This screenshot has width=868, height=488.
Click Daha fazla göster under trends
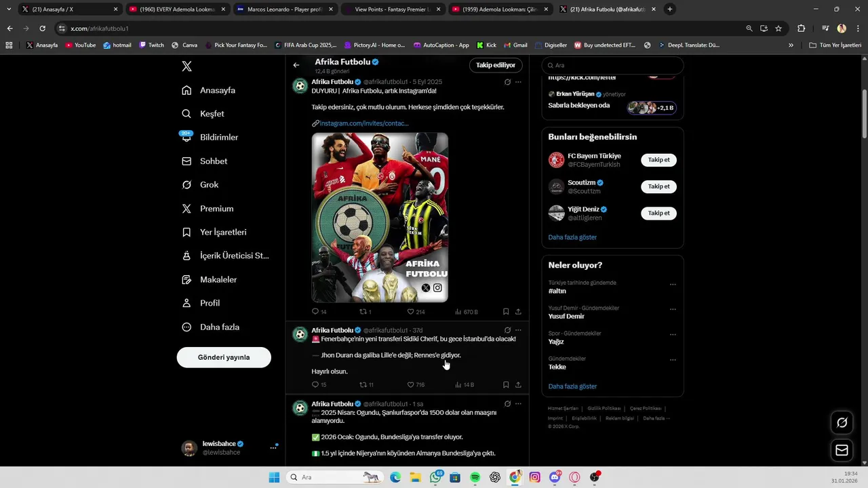(x=572, y=386)
